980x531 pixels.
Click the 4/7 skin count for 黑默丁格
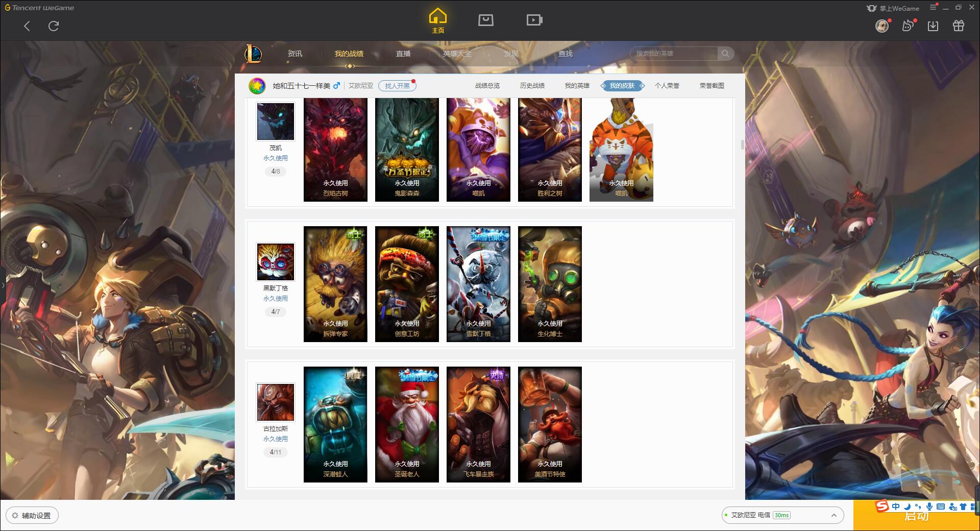pos(276,312)
